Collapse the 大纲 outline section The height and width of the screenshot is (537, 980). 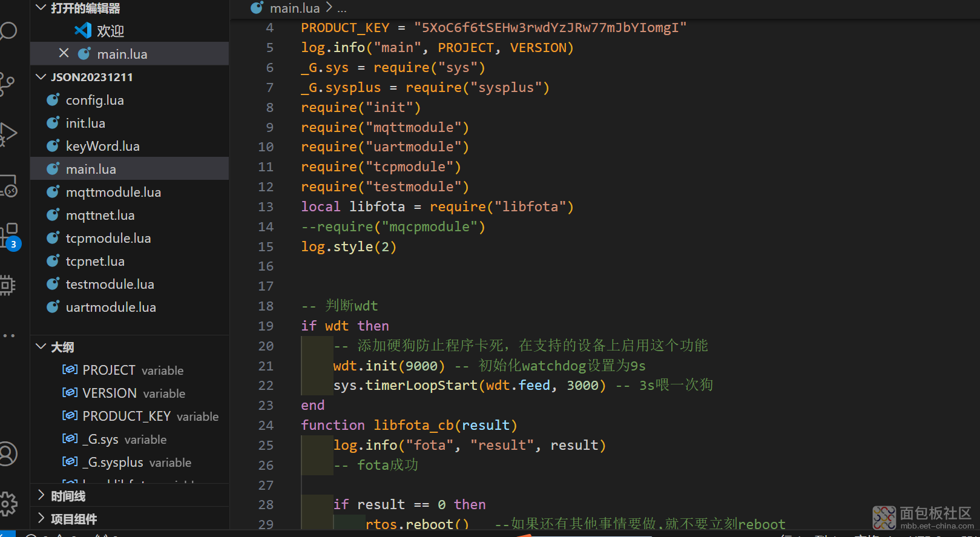(x=130, y=347)
